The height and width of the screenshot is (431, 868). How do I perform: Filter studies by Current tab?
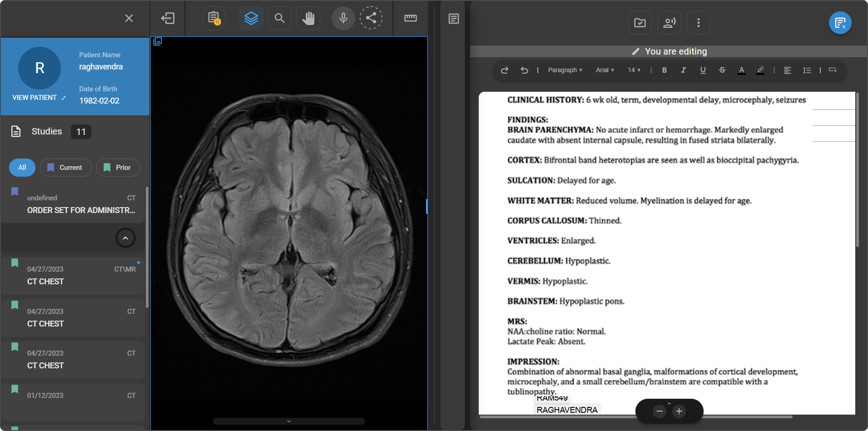click(x=65, y=168)
